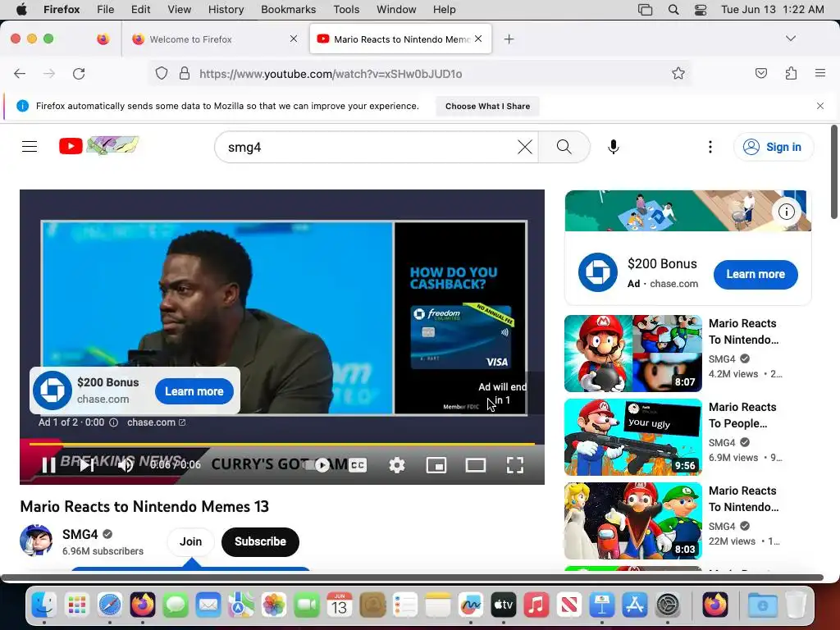Switch to theater mode

pos(476,465)
